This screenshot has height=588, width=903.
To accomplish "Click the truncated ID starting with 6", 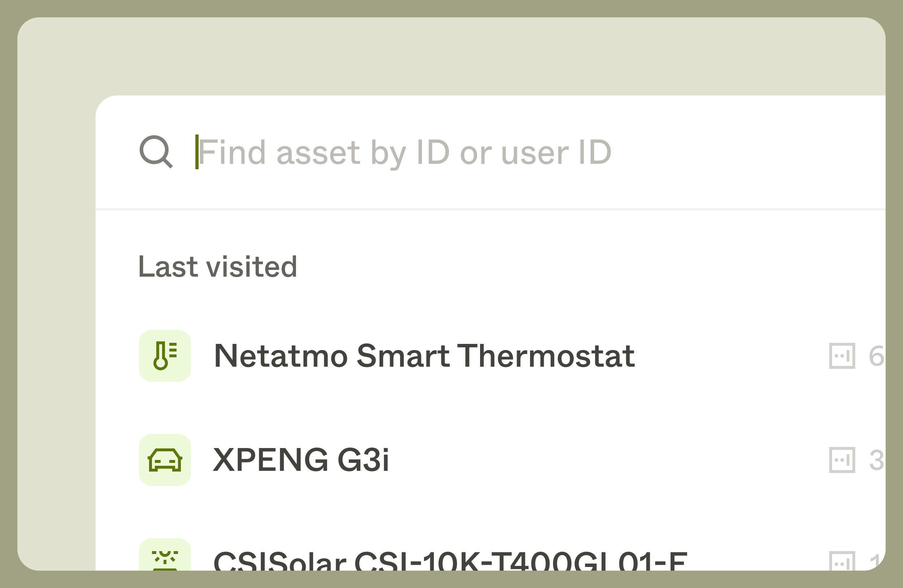I will (876, 356).
